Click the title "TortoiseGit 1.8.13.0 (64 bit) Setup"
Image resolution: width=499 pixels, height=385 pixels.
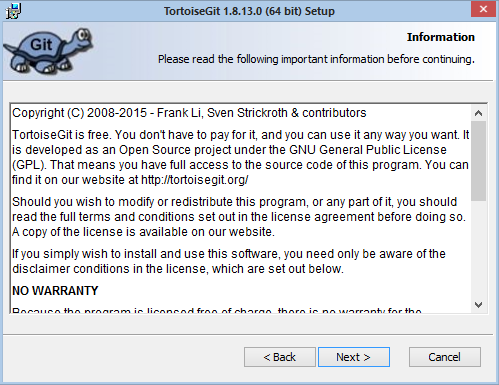(x=249, y=11)
